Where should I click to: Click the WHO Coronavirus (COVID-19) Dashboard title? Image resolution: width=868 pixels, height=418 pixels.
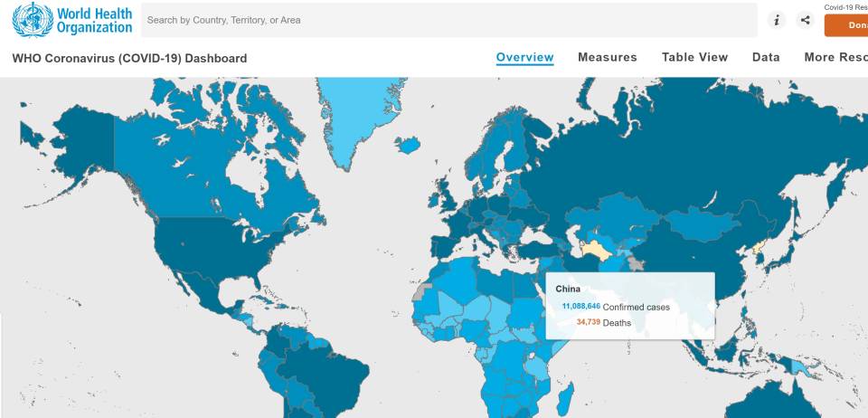(129, 58)
